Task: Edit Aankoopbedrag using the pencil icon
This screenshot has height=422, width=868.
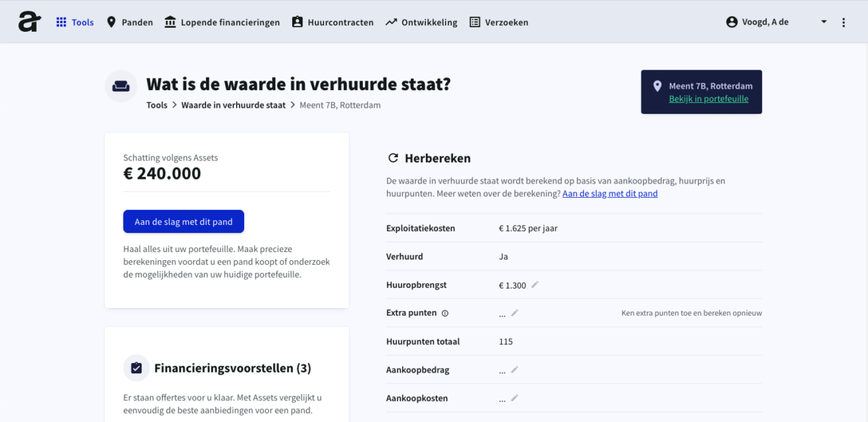Action: (515, 369)
